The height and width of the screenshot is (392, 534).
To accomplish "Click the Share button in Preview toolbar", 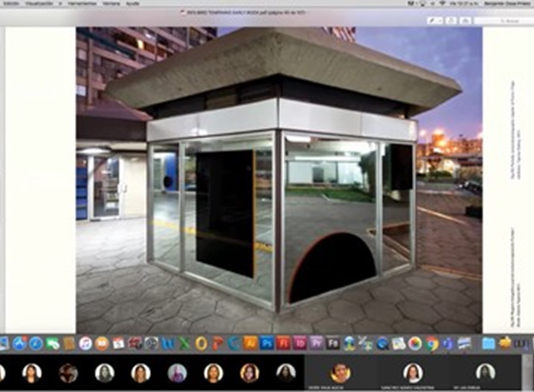I will click(451, 20).
